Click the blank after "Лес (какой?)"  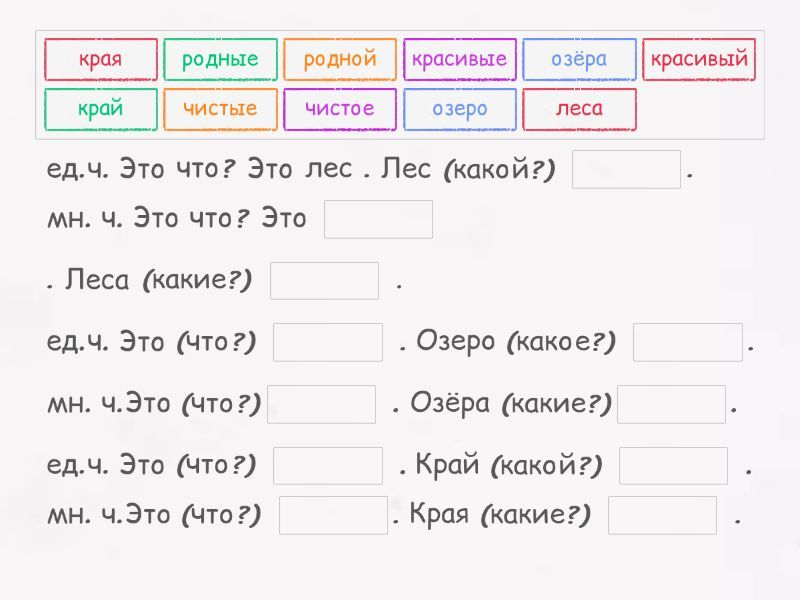(x=626, y=169)
